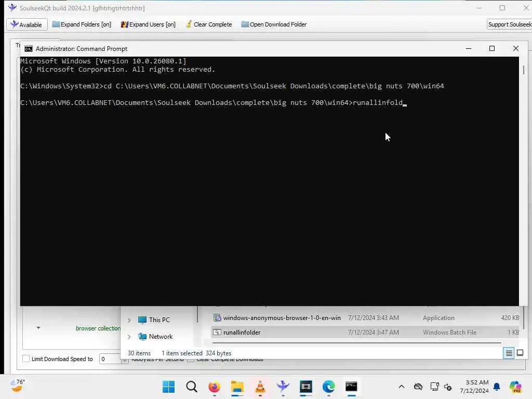Click the windows-anonymous-browser application icon
The image size is (532, 399).
pos(217,318)
